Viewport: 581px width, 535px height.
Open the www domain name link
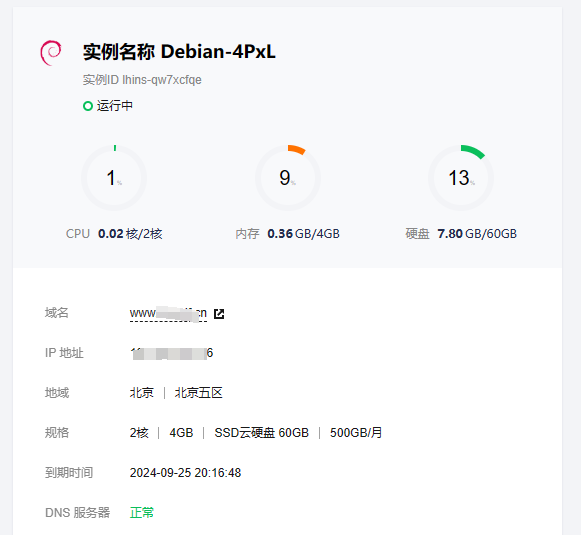(168, 313)
